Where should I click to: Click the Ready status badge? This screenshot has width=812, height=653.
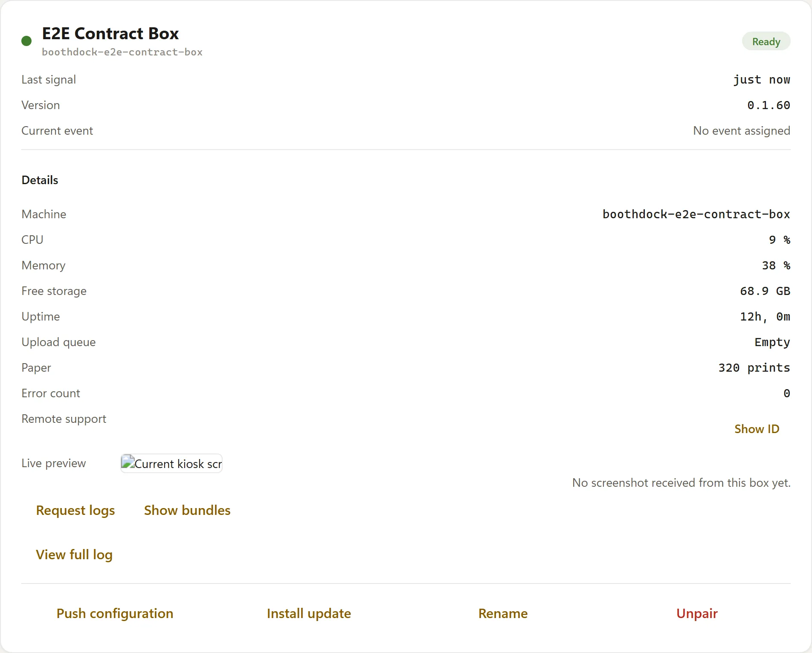pos(766,41)
